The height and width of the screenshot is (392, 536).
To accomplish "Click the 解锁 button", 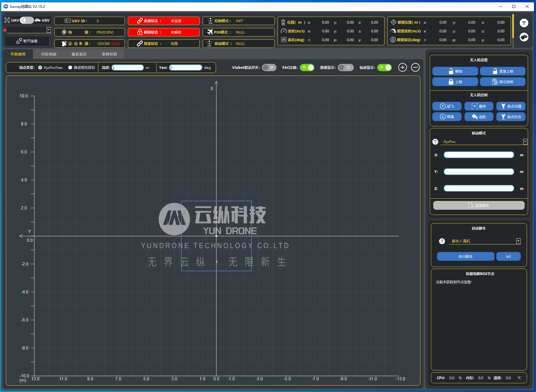I will pos(455,71).
